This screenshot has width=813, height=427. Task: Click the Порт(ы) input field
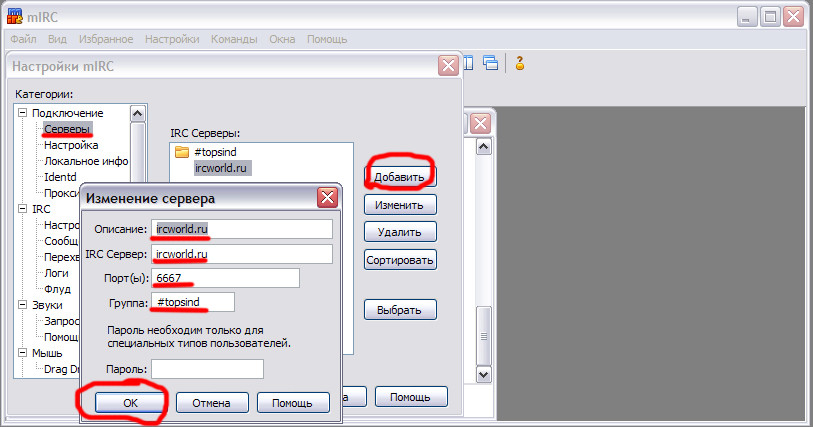point(225,278)
